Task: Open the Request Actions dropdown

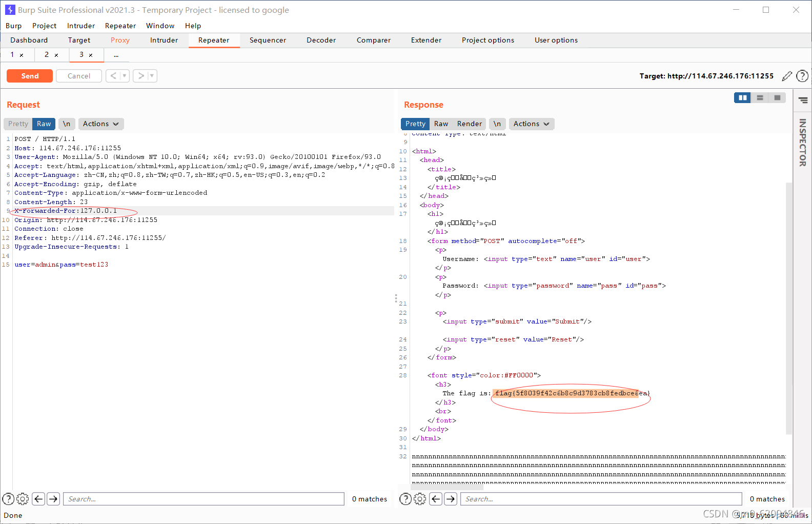Action: tap(101, 124)
